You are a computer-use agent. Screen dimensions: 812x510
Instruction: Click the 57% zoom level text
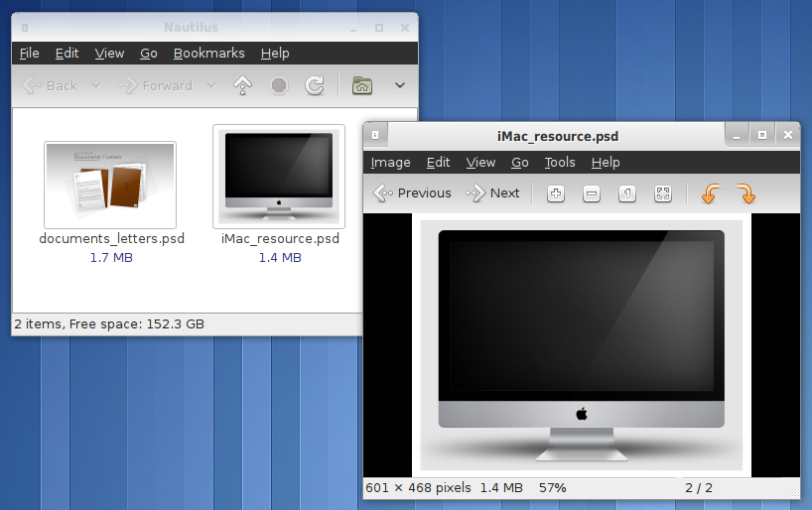tap(553, 488)
